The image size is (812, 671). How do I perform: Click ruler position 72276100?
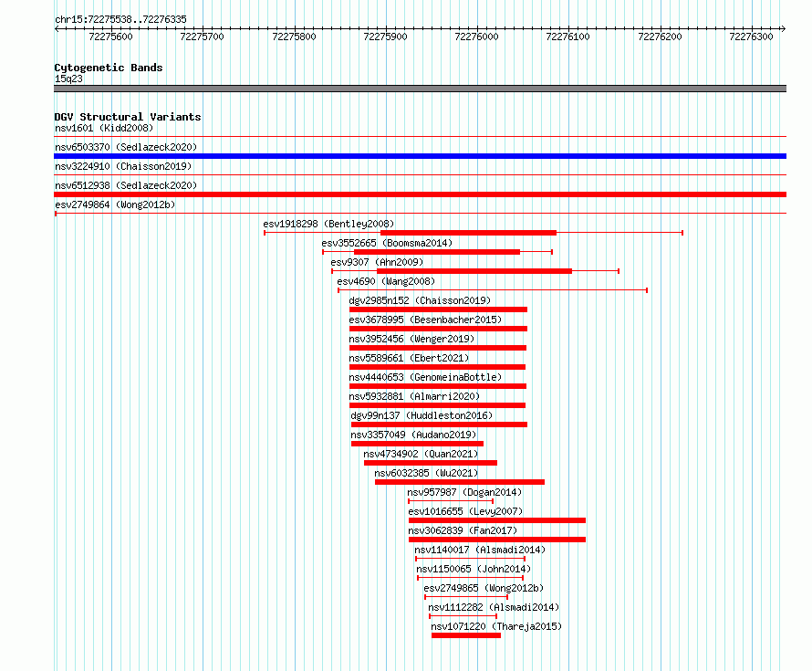tap(568, 37)
